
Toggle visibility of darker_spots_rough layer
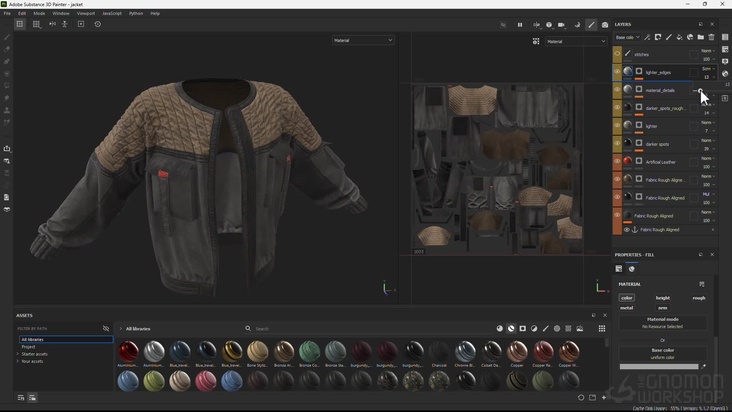[x=617, y=108]
